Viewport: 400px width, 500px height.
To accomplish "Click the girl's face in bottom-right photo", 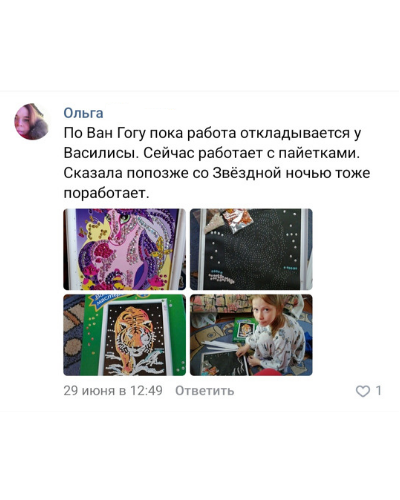I will point(264,311).
